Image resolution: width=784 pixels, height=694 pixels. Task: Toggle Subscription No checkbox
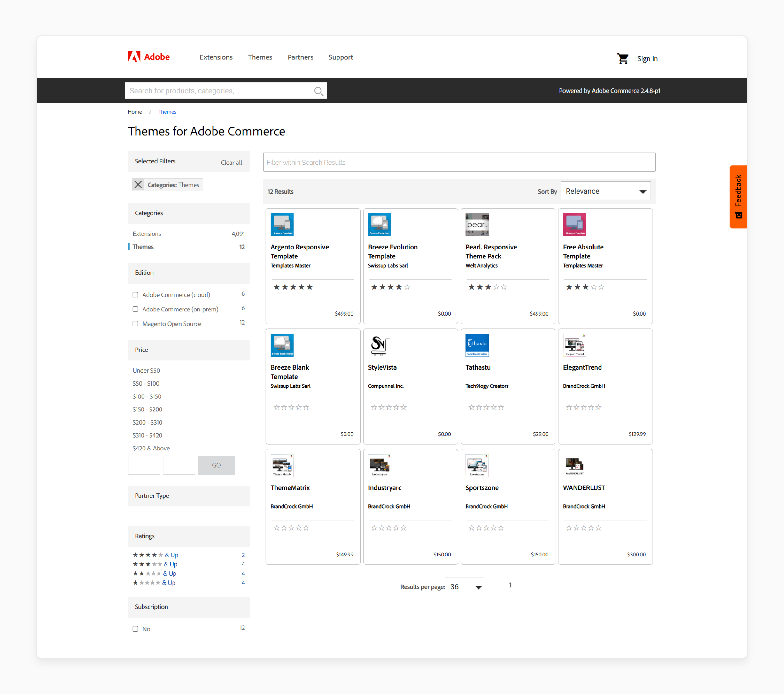point(135,629)
